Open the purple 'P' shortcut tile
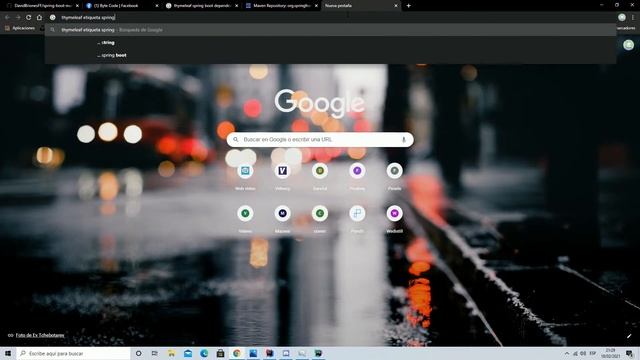The image size is (640, 360). point(357,171)
